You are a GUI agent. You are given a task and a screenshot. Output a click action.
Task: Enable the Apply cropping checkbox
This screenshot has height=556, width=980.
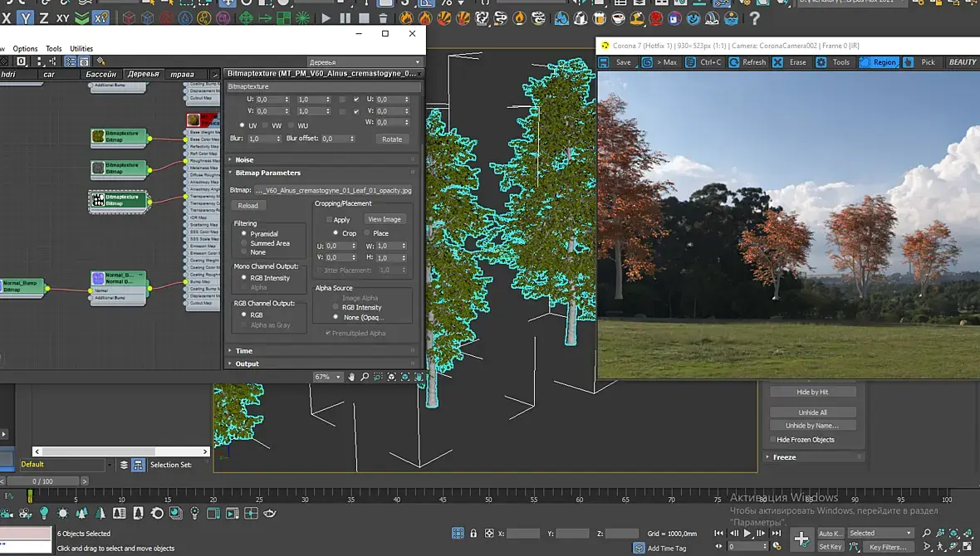[x=330, y=220]
